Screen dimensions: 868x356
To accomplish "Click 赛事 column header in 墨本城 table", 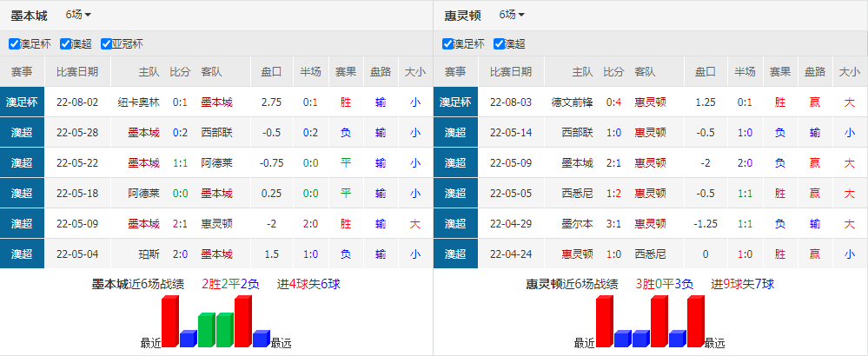I will pyautogui.click(x=22, y=72).
